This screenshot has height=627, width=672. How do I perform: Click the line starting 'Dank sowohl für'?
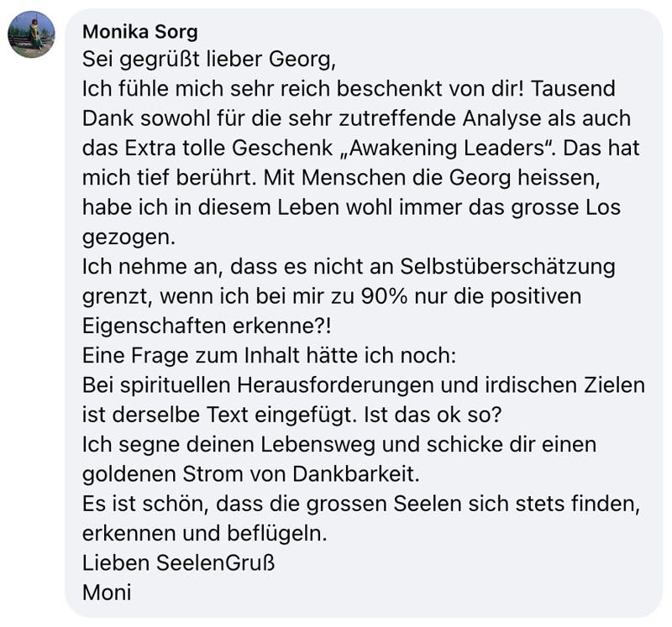tap(356, 118)
